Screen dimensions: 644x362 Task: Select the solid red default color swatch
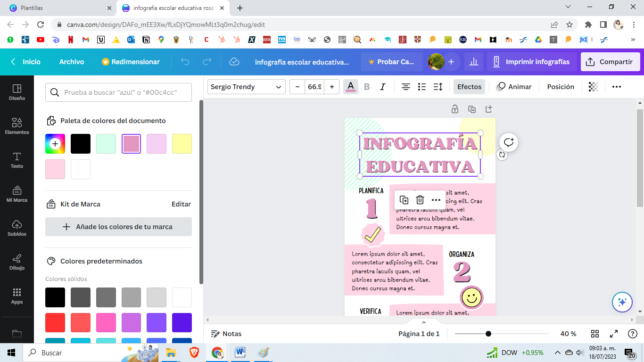tap(55, 323)
